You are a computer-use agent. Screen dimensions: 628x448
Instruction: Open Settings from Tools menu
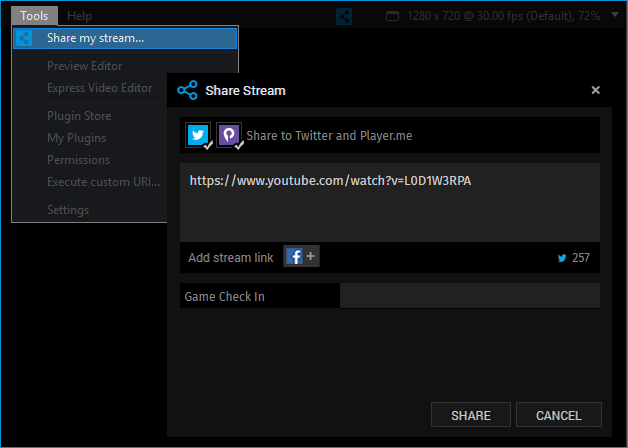click(x=68, y=210)
